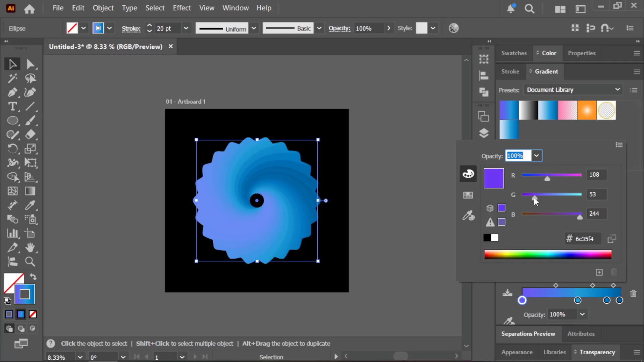Open graphic Style dropdown
This screenshot has width=644, height=362.
click(433, 28)
